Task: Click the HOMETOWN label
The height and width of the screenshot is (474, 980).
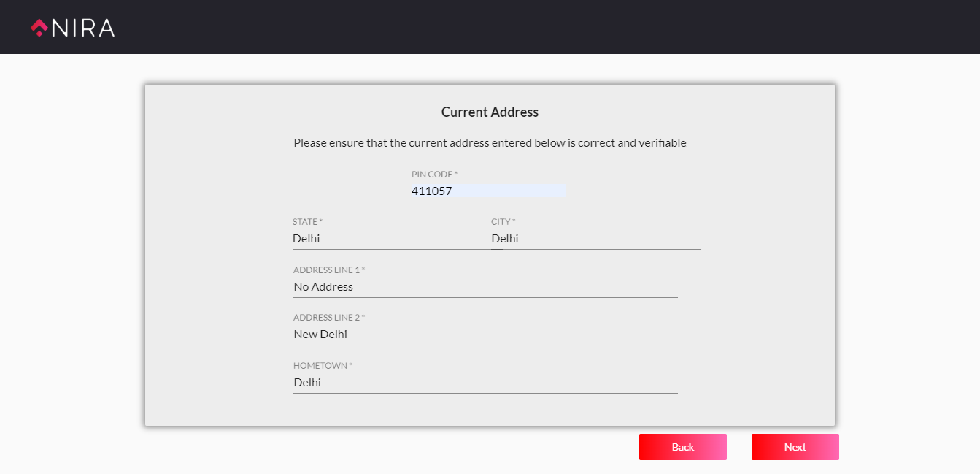Action: [323, 366]
